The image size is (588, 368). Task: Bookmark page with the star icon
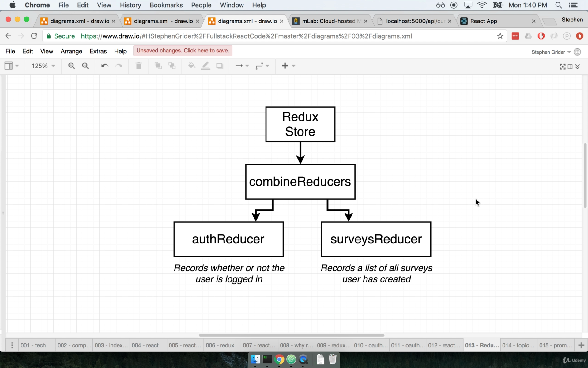coord(500,36)
